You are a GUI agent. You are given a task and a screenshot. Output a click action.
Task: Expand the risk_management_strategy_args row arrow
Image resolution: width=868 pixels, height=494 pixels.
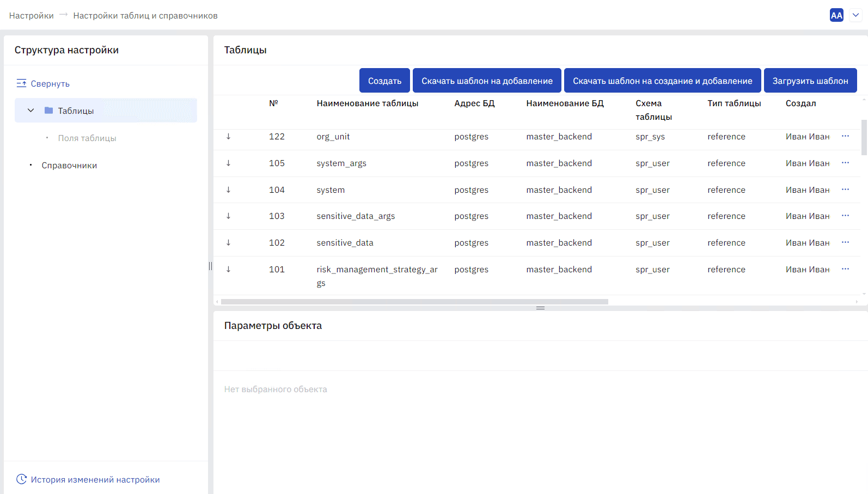coord(228,270)
